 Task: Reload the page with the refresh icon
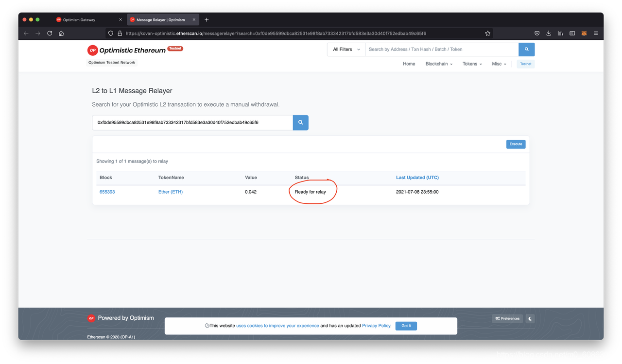tap(50, 33)
